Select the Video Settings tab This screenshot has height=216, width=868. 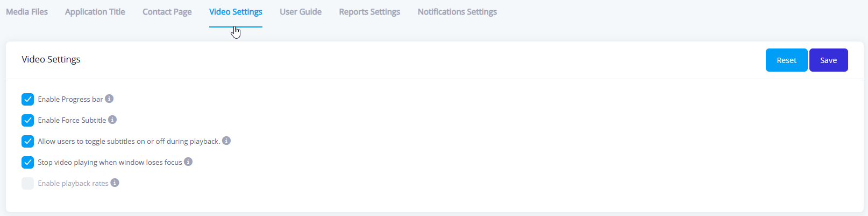click(236, 12)
